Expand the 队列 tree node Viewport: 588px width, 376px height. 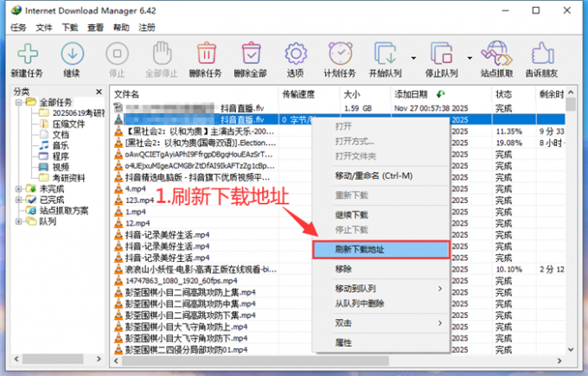click(18, 221)
